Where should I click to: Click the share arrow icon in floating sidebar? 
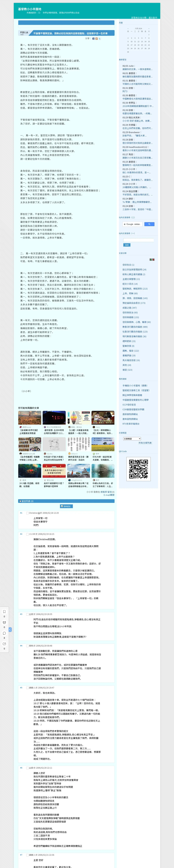coord(4,644)
